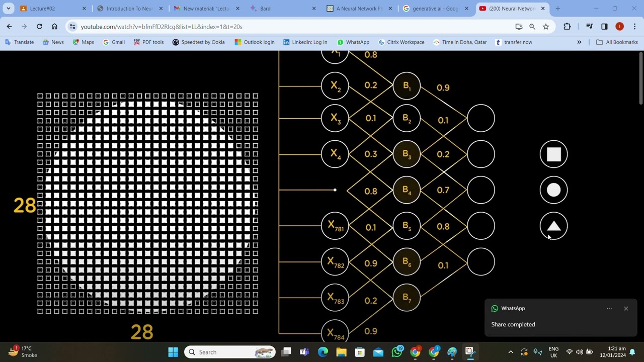The height and width of the screenshot is (362, 644).
Task: Reload the YouTube page
Action: 39,27
